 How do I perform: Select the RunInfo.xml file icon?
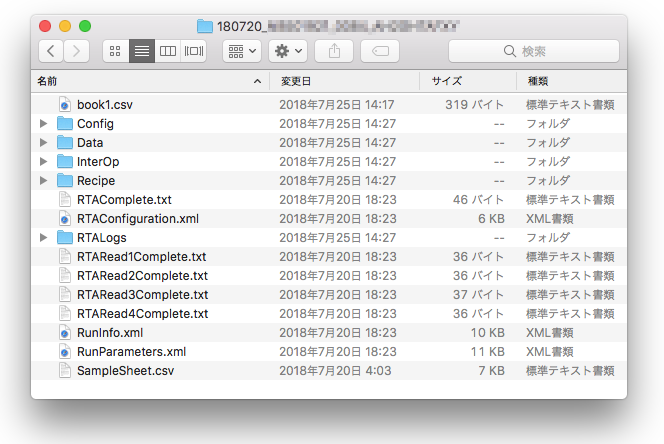point(65,333)
